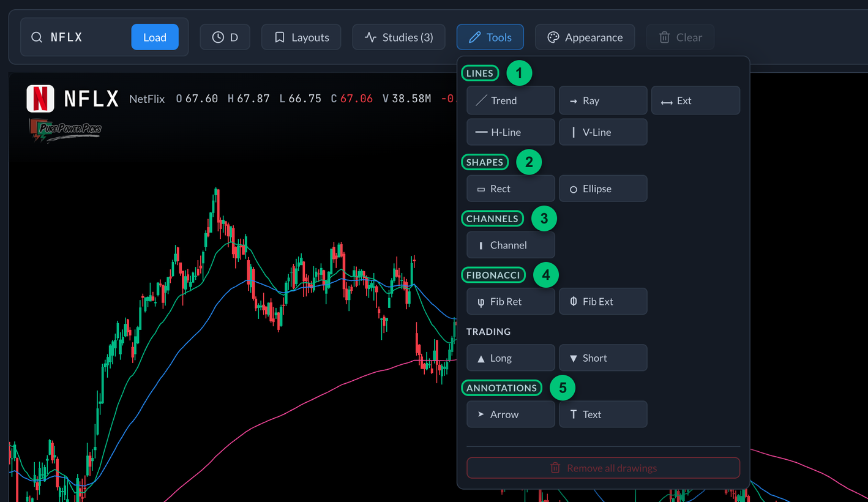Image resolution: width=868 pixels, height=502 pixels.
Task: Open the Appearance settings menu
Action: pyautogui.click(x=585, y=37)
